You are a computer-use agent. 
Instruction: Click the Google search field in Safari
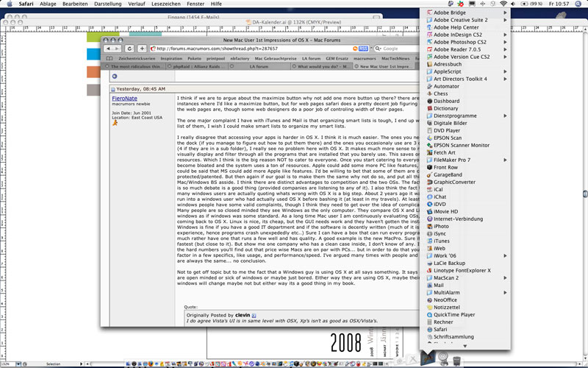coord(397,49)
